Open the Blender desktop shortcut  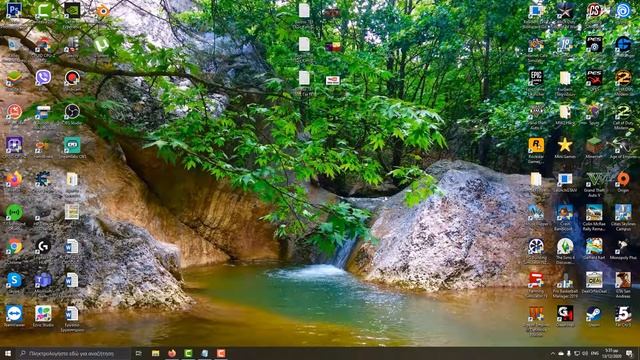click(102, 11)
